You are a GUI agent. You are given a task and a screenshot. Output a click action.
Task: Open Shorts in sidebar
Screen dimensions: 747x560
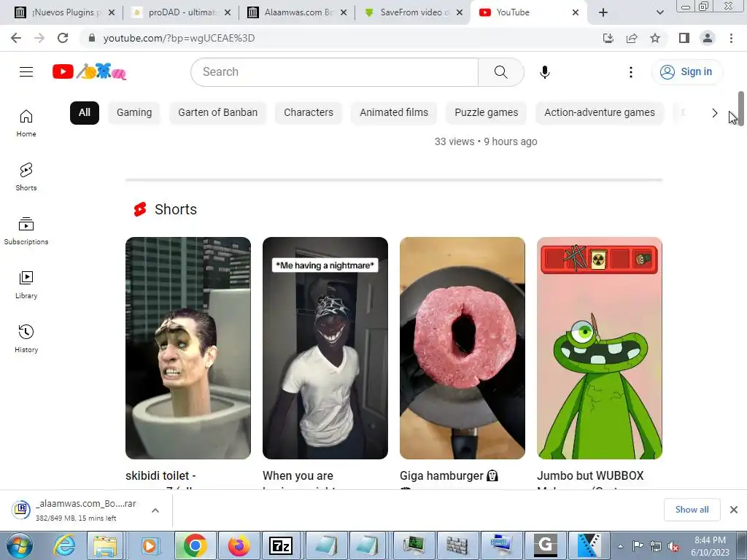click(x=26, y=176)
